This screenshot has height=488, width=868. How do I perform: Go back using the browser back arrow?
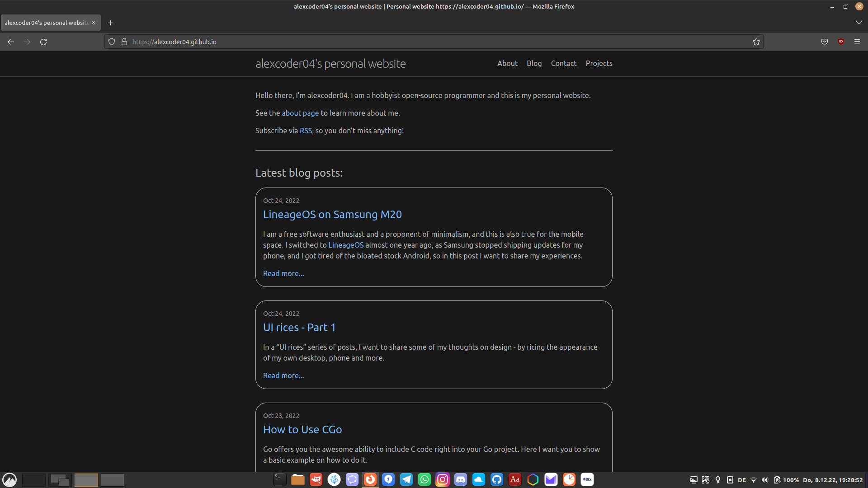pos(11,42)
